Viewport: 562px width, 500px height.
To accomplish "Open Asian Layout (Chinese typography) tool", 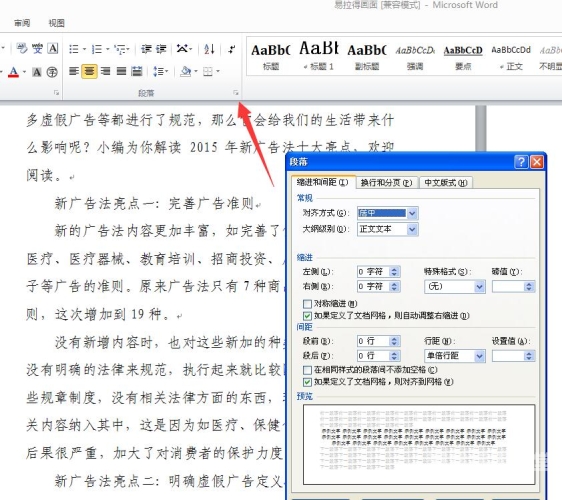I will pyautogui.click(x=183, y=48).
